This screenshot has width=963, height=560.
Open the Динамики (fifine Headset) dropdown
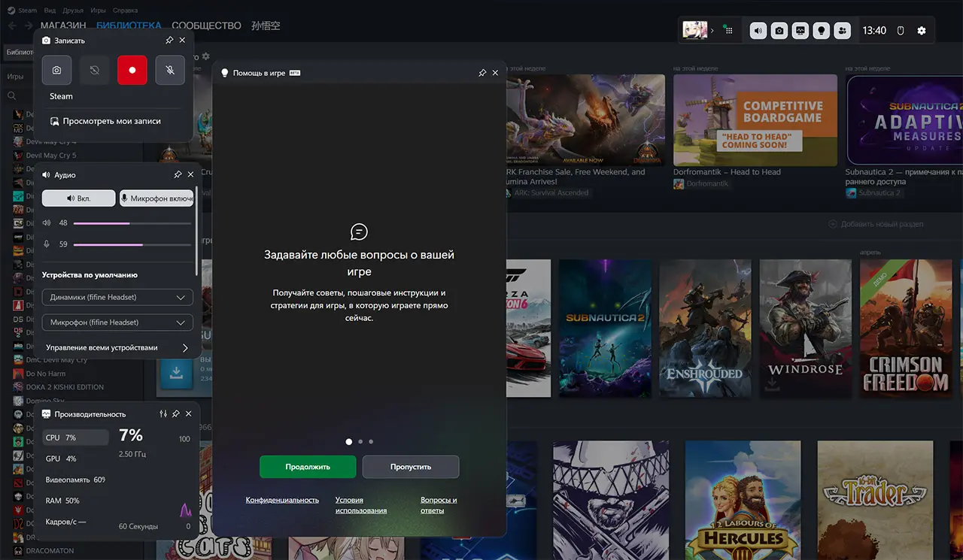tap(117, 298)
